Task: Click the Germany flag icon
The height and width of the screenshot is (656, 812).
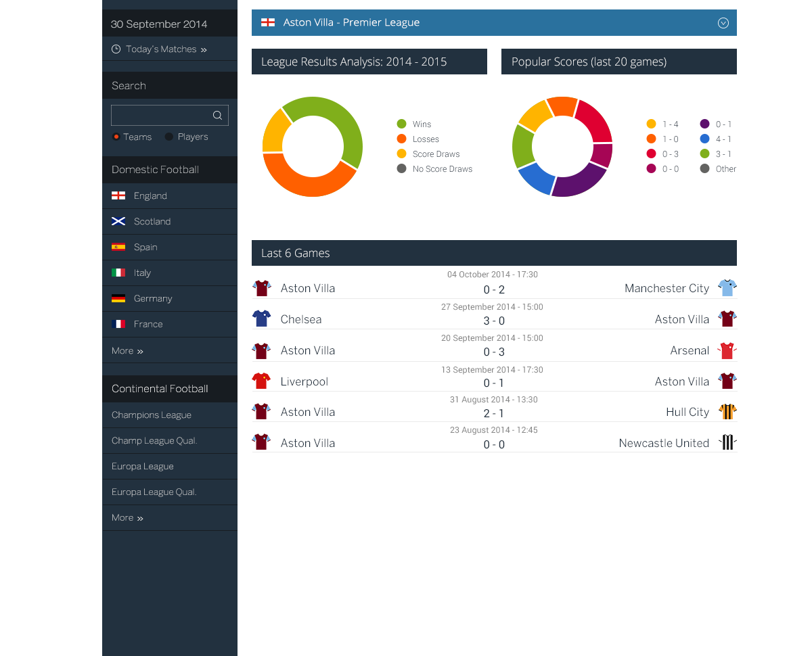Action: coord(118,298)
